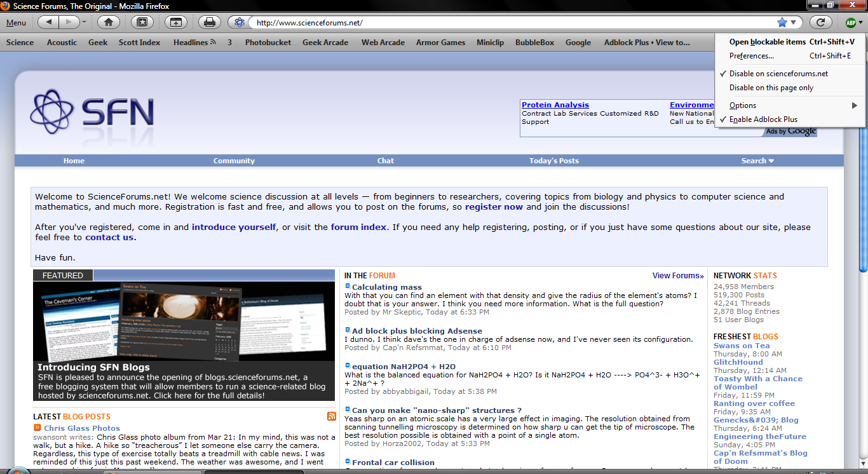
Task: Select Disable on this page only
Action: [771, 88]
